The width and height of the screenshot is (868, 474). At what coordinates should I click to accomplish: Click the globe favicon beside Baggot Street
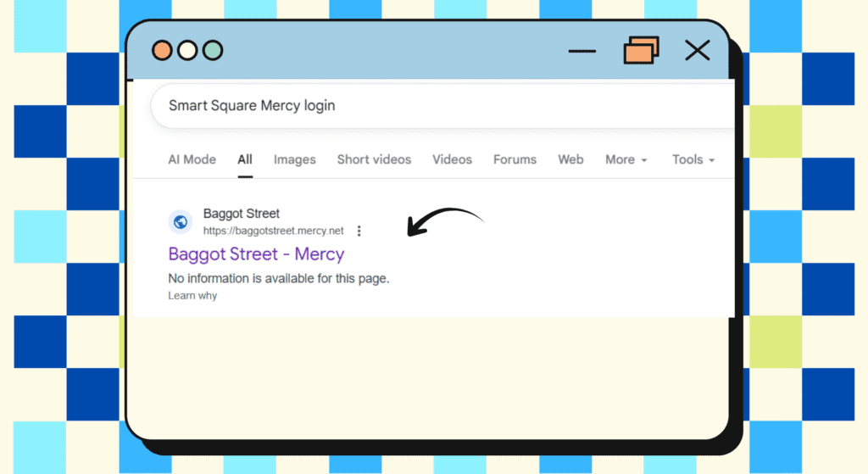click(180, 222)
